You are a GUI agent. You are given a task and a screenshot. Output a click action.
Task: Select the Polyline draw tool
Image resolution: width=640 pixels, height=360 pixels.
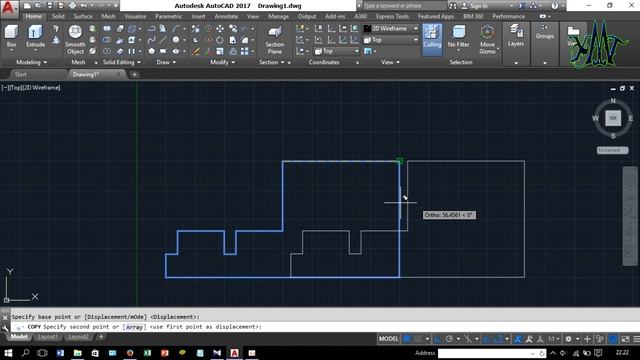point(151,29)
